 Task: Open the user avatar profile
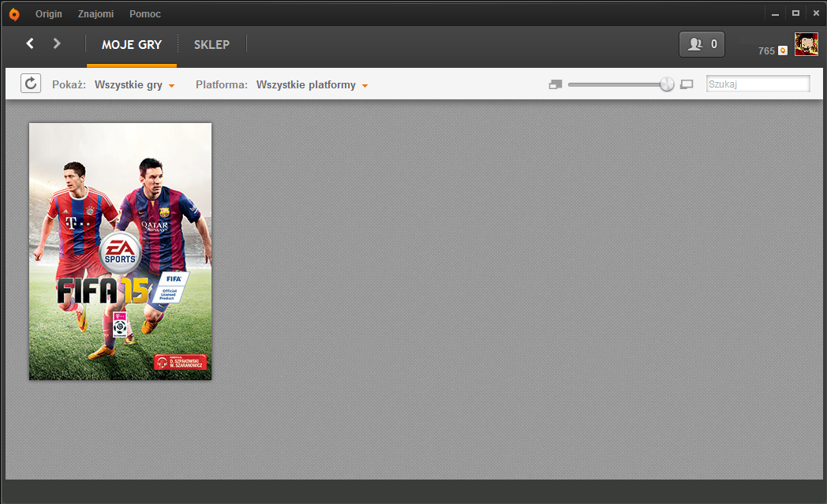(806, 44)
